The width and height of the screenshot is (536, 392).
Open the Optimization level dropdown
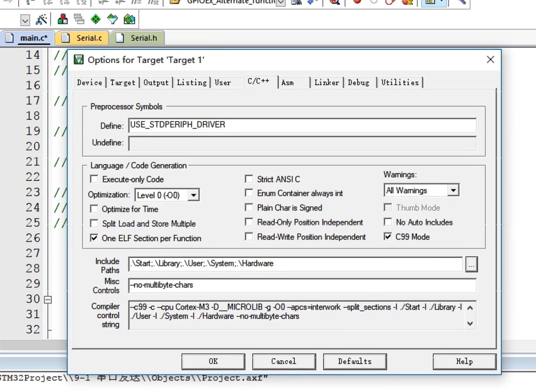point(193,195)
